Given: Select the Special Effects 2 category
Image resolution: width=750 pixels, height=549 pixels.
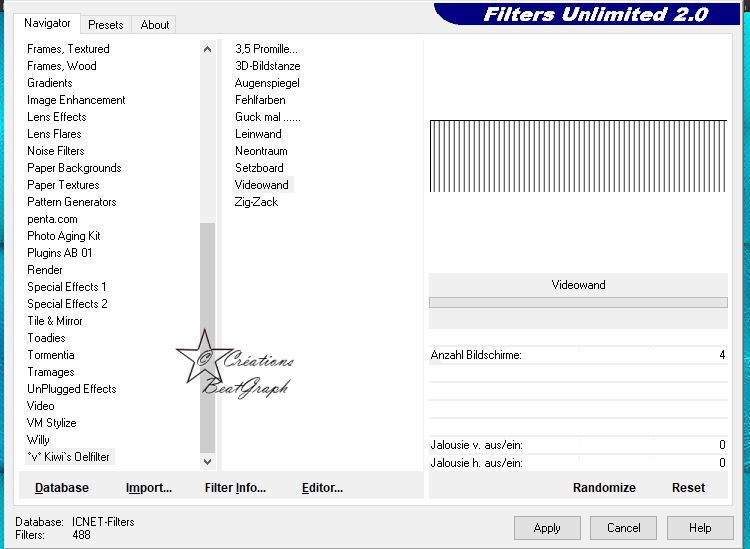Looking at the screenshot, I should (67, 304).
